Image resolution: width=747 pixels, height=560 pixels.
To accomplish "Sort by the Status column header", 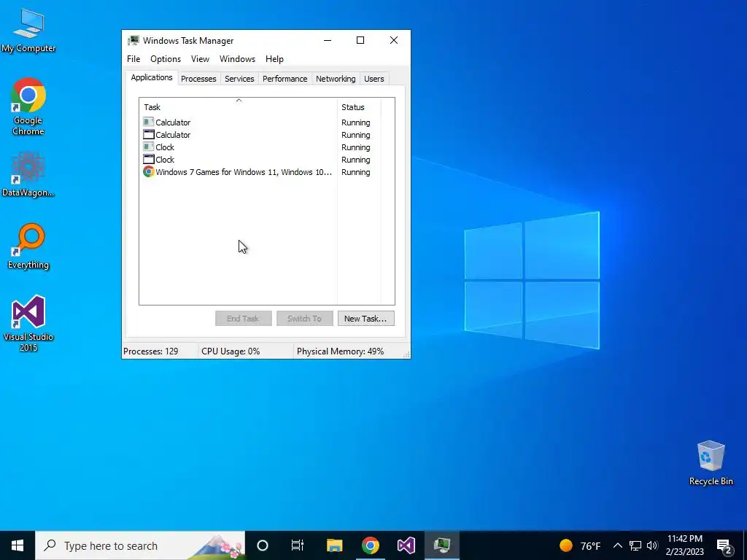I will coord(359,107).
